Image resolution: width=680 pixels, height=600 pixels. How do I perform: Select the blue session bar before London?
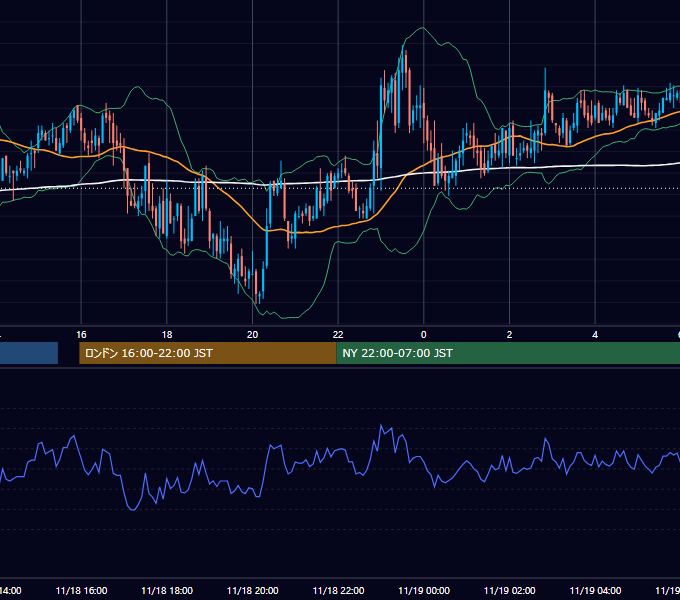(29, 353)
